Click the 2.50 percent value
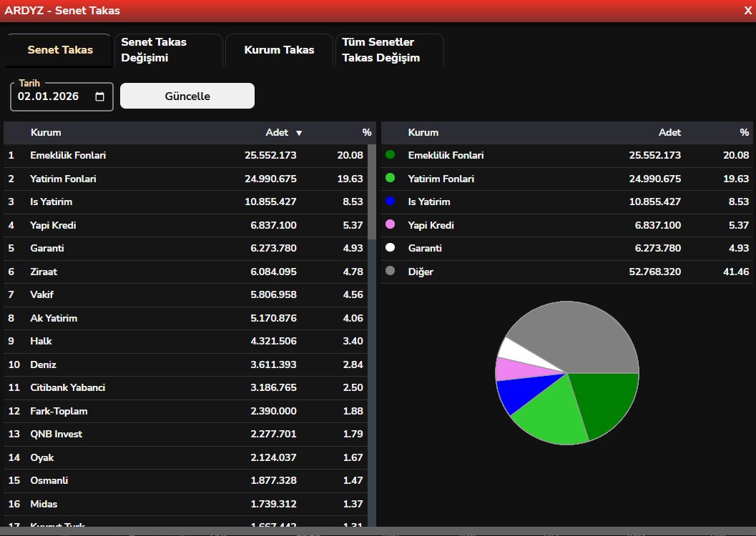This screenshot has height=536, width=756. pyautogui.click(x=353, y=387)
